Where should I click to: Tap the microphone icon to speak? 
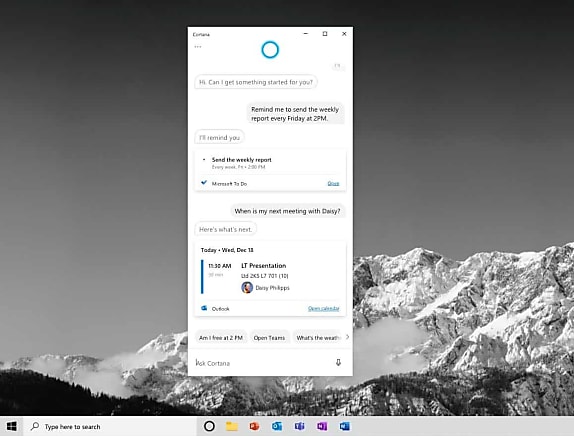coord(338,362)
